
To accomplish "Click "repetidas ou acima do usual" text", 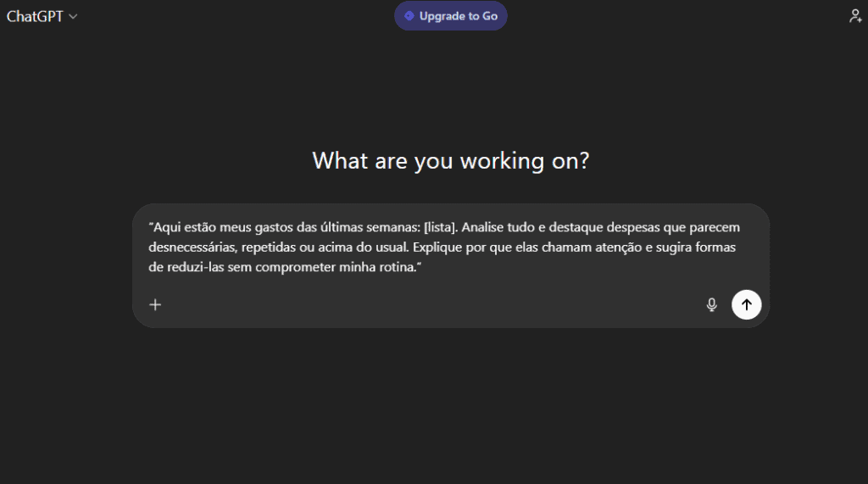I will 320,247.
